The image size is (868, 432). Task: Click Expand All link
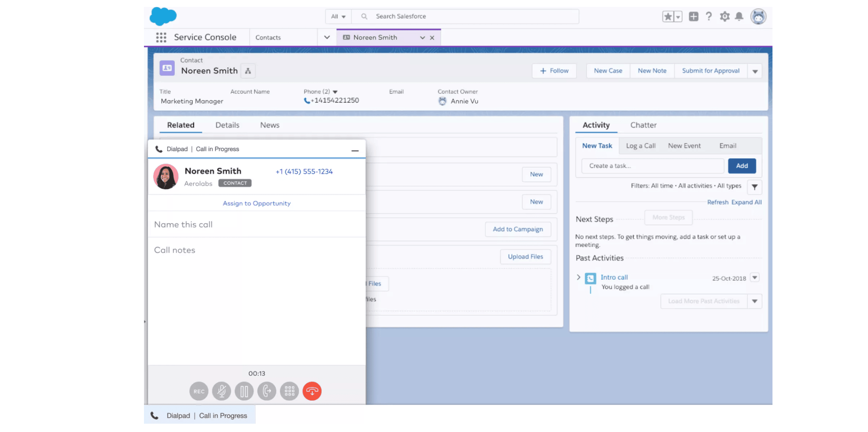point(746,202)
